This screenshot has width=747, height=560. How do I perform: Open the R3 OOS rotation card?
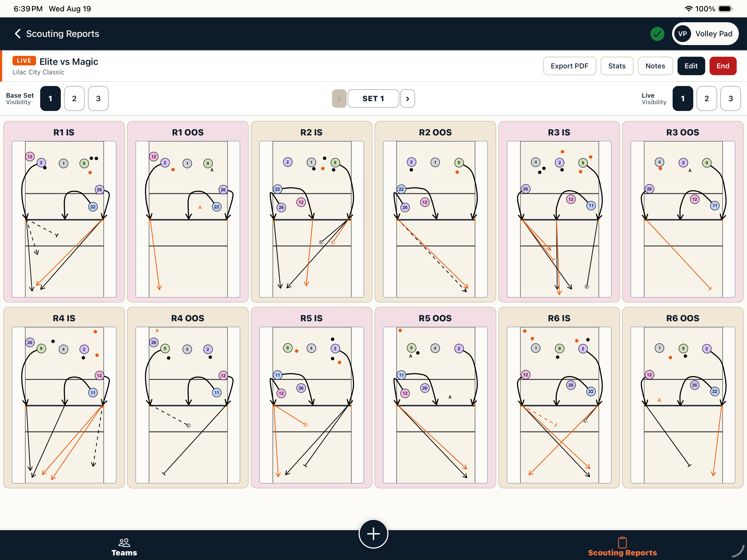683,212
